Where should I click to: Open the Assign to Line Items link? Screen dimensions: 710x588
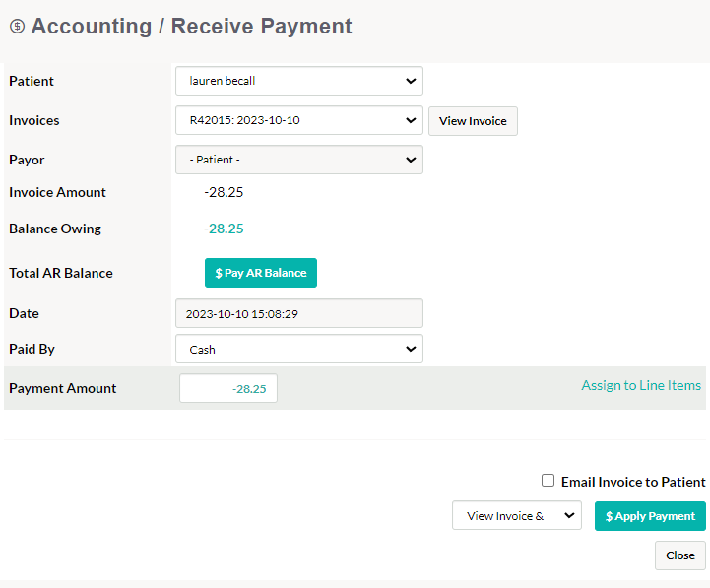tap(641, 385)
